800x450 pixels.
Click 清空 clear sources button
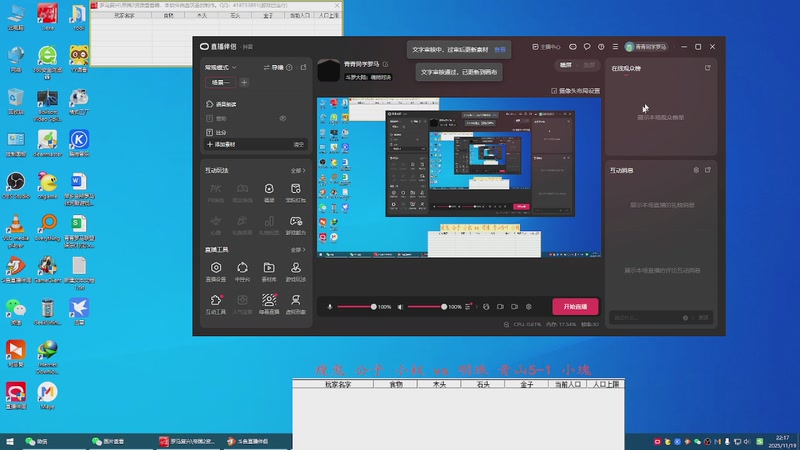299,144
